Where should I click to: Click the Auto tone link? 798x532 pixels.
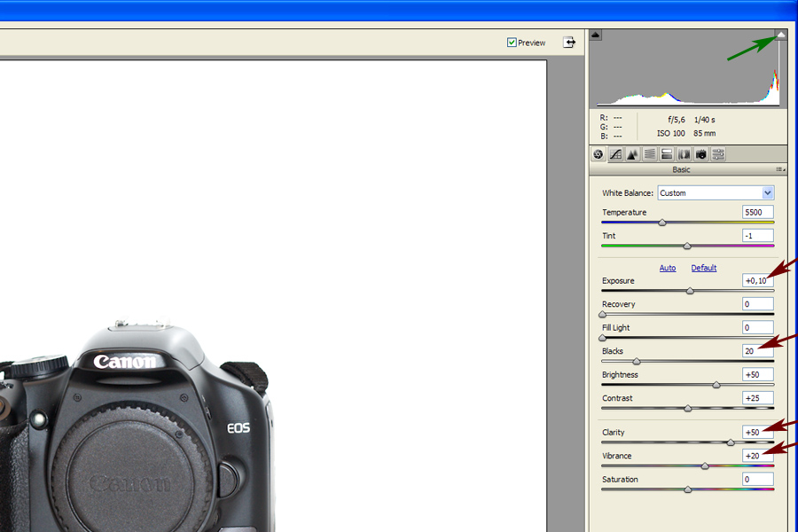[668, 268]
